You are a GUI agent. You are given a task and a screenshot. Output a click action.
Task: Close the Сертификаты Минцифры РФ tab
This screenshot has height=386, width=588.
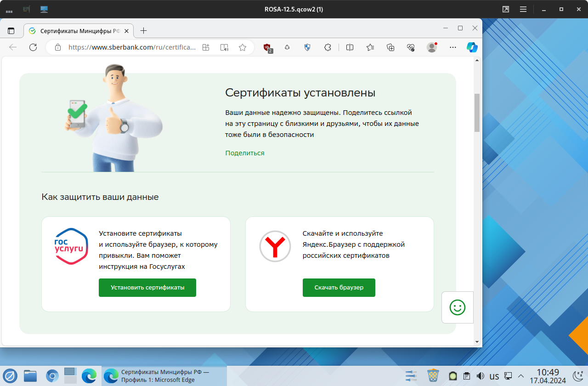[126, 31]
